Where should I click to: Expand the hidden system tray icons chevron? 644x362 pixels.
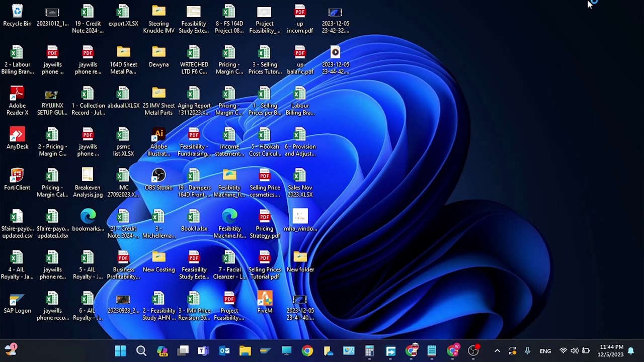coord(497,351)
